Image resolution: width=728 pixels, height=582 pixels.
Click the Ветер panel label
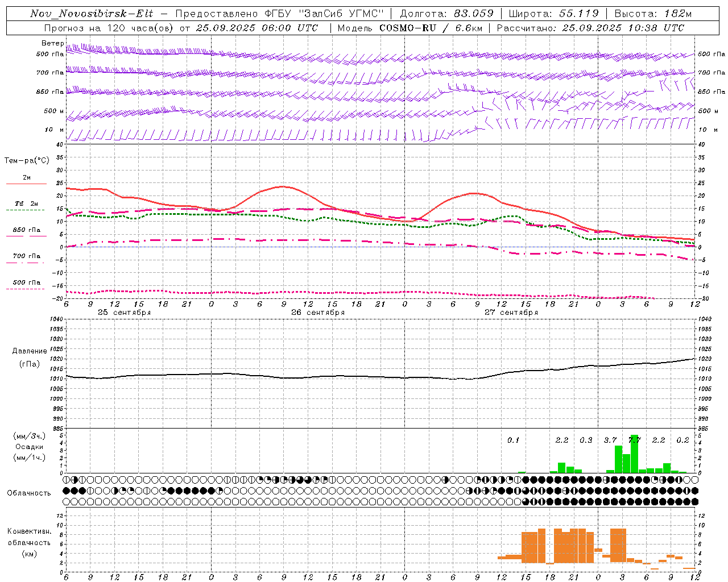click(x=52, y=43)
